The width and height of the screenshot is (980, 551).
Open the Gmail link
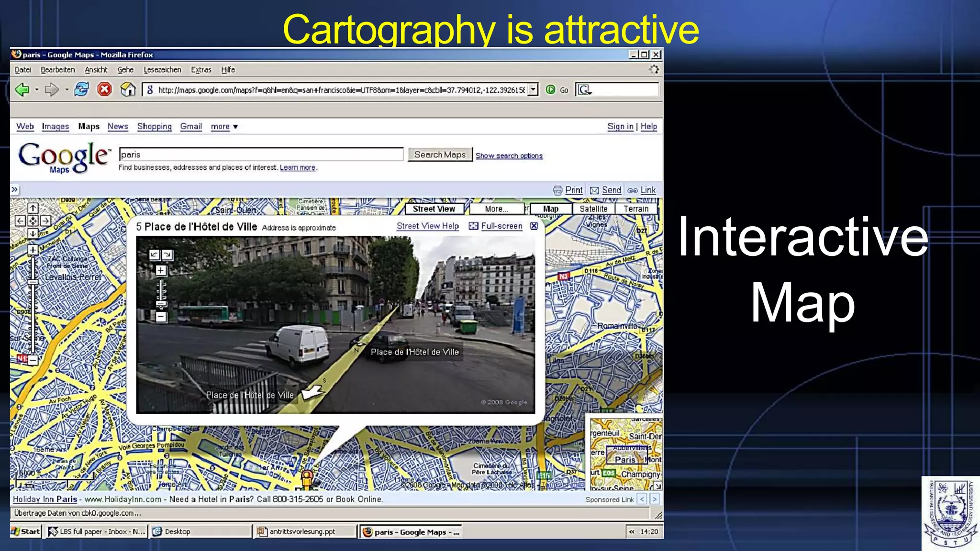click(191, 126)
